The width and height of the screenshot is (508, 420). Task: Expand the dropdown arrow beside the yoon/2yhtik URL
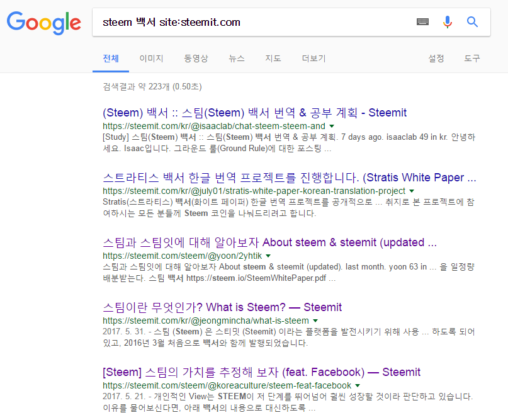[x=268, y=256]
